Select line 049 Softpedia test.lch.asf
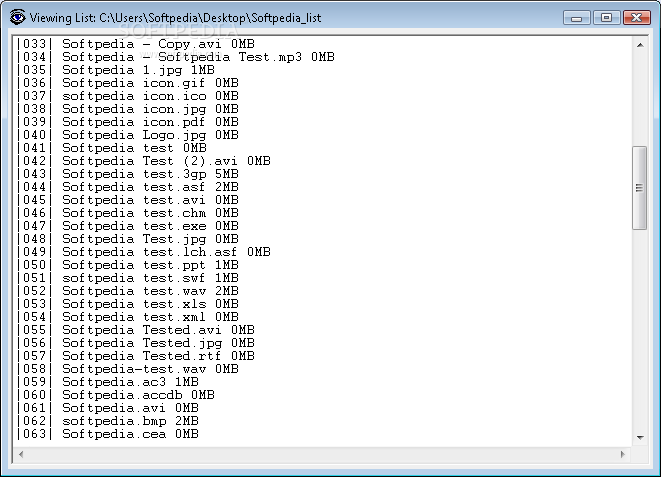Viewport: 661px width, 477px height. click(144, 252)
